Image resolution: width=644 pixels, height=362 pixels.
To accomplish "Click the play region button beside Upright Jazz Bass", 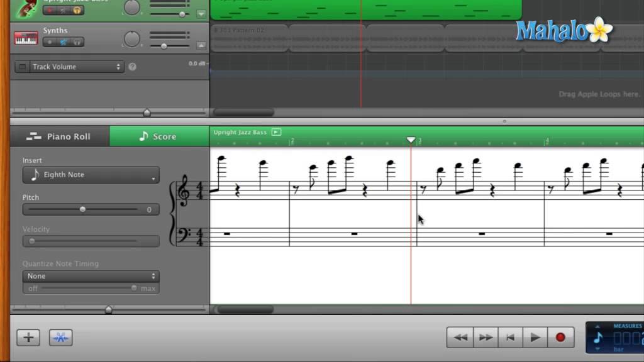I will click(277, 132).
